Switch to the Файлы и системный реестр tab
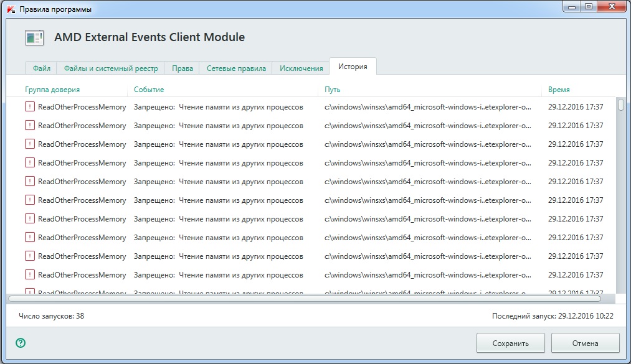631x364 pixels. (111, 68)
